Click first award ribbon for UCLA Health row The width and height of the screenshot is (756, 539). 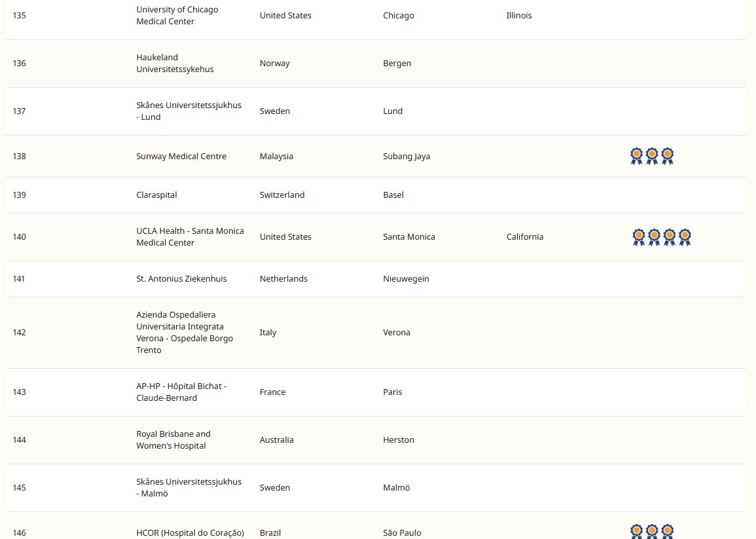pyautogui.click(x=639, y=237)
